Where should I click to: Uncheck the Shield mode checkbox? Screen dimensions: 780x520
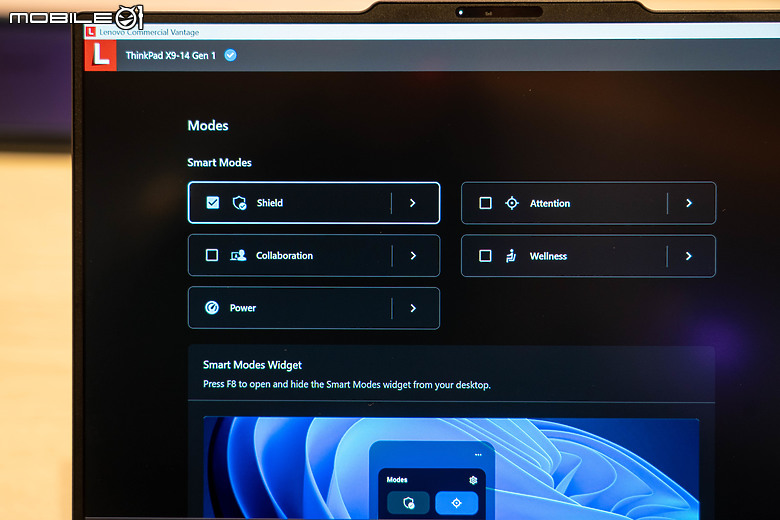click(212, 203)
